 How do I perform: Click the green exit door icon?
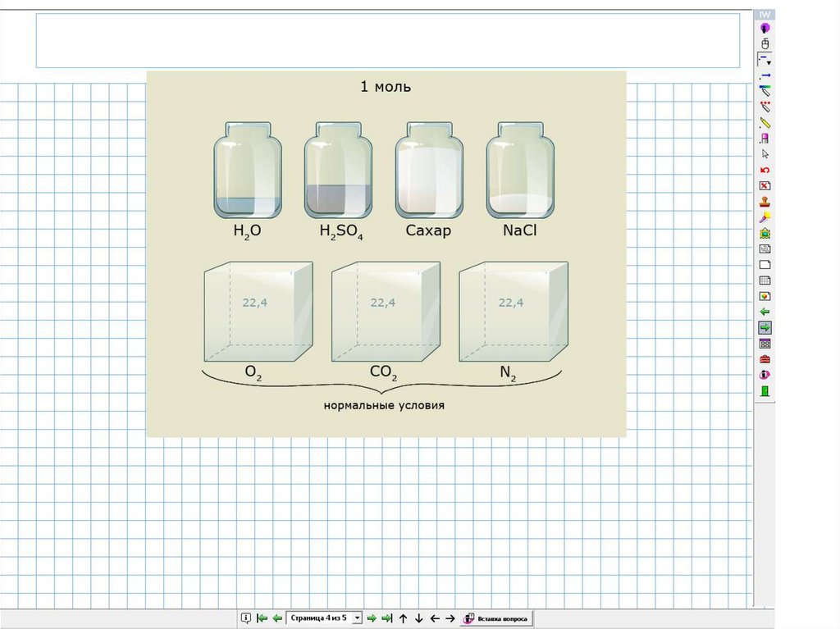(x=765, y=390)
